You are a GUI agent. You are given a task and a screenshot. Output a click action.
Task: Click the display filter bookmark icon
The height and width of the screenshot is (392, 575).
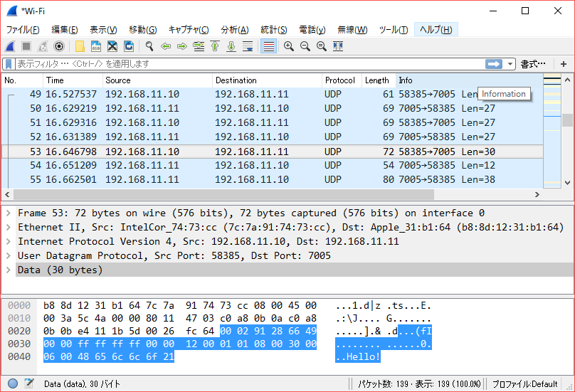click(9, 64)
